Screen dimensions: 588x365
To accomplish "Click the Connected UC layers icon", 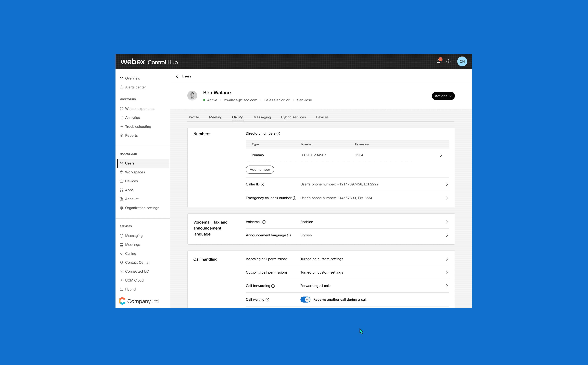I will pos(122,271).
